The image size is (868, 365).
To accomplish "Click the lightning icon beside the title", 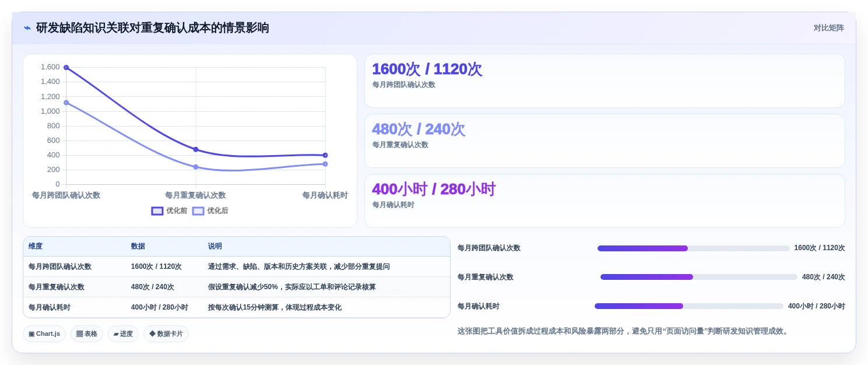I will click(x=27, y=28).
